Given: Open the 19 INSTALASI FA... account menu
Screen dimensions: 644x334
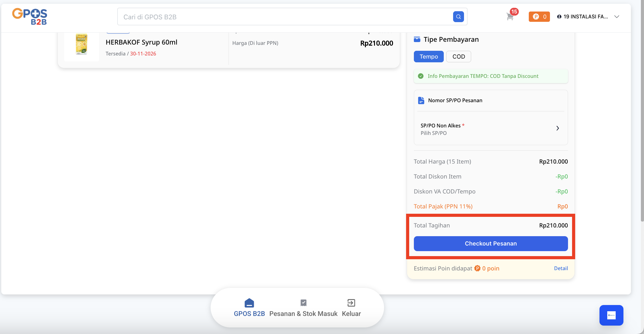Looking at the screenshot, I should (x=582, y=17).
